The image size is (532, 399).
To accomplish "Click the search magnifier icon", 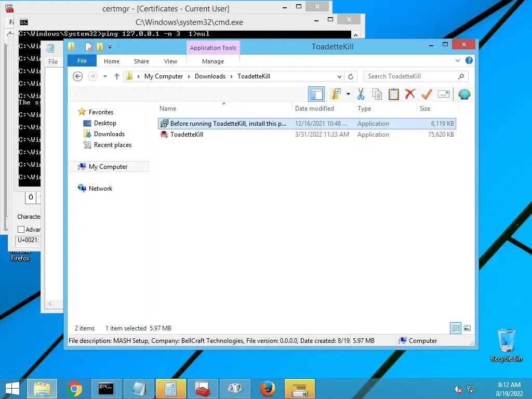I will click(x=461, y=76).
